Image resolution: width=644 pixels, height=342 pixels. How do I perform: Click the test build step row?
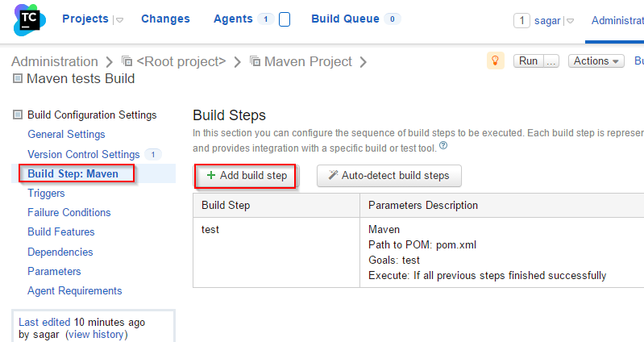[x=211, y=230]
